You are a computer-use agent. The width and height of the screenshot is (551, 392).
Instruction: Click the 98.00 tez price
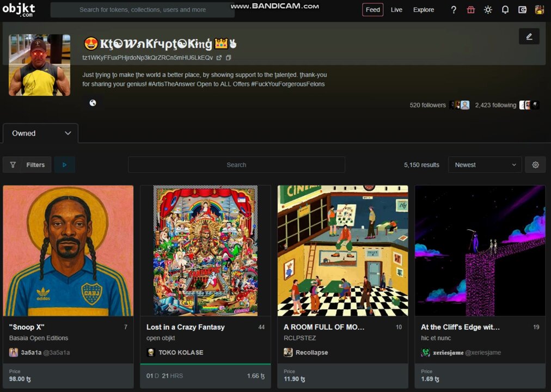pyautogui.click(x=20, y=379)
